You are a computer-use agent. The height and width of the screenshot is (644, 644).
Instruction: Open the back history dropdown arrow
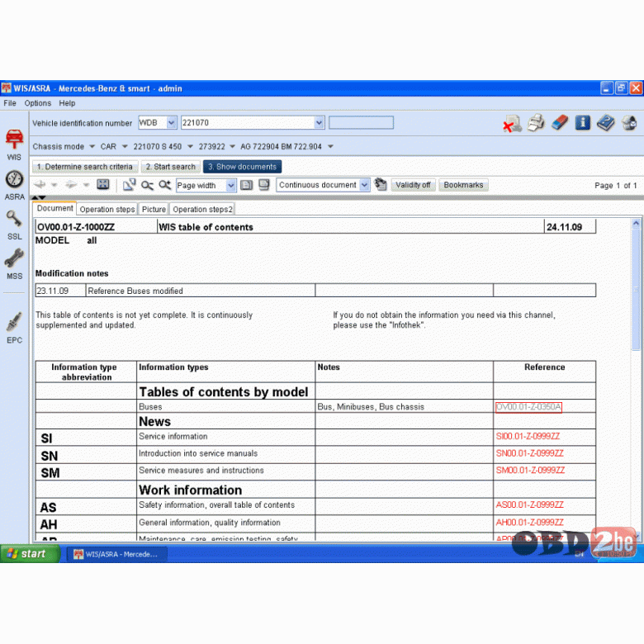click(x=54, y=185)
